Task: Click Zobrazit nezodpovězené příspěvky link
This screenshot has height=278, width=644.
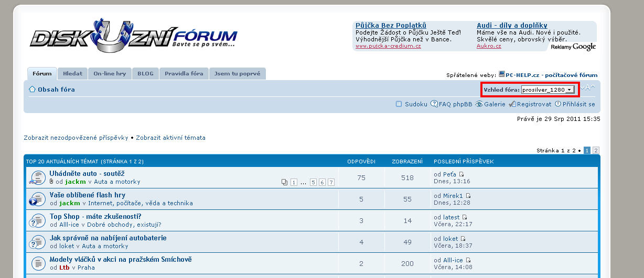Action: [76, 138]
